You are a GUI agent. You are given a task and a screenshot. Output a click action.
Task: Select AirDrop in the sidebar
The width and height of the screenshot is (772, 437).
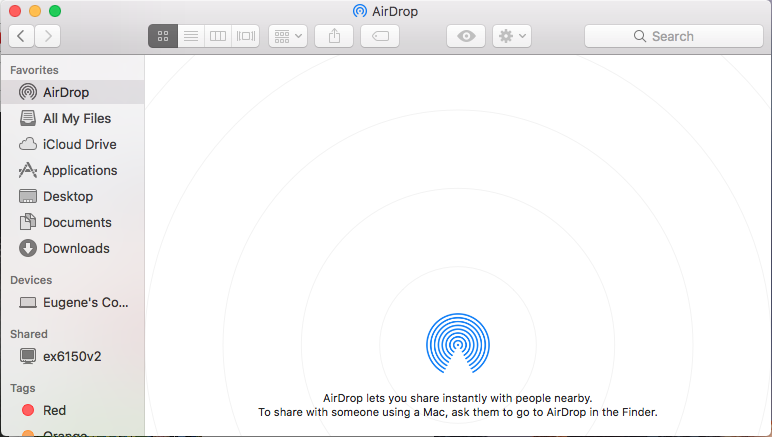[x=72, y=92]
